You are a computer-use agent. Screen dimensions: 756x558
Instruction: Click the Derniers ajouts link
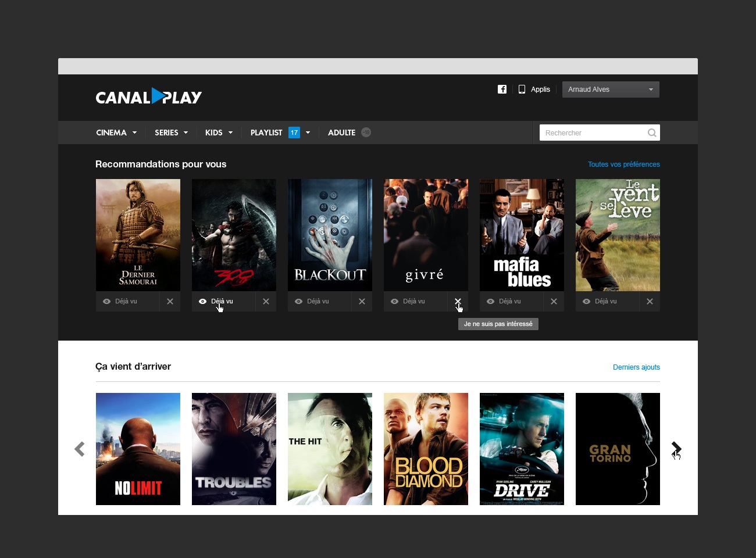pos(636,367)
